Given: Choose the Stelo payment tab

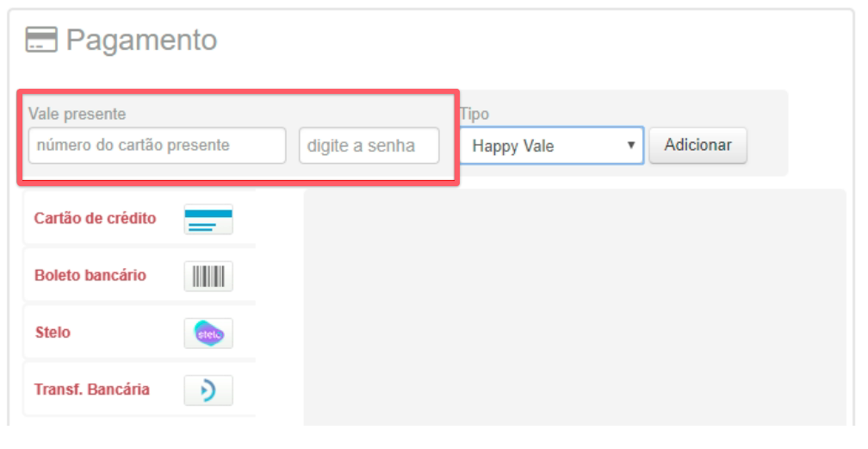Looking at the screenshot, I should click(x=53, y=333).
